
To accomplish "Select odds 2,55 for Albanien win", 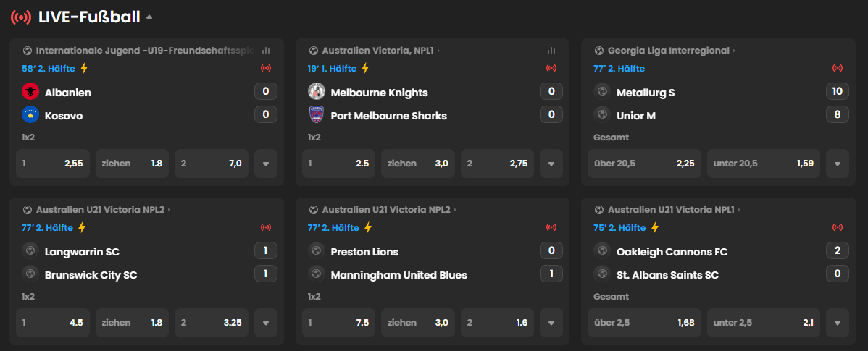I will (x=53, y=164).
